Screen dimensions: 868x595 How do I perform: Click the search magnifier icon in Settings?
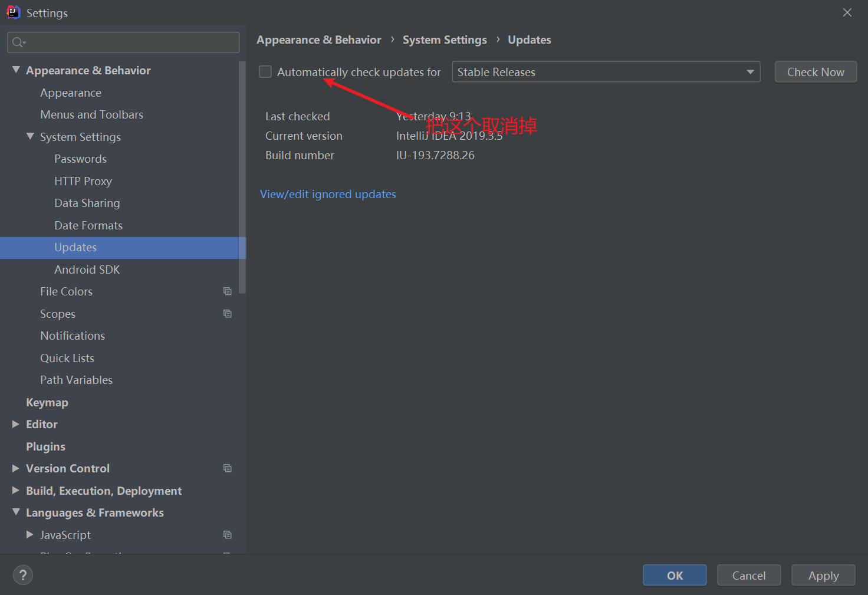tap(19, 42)
